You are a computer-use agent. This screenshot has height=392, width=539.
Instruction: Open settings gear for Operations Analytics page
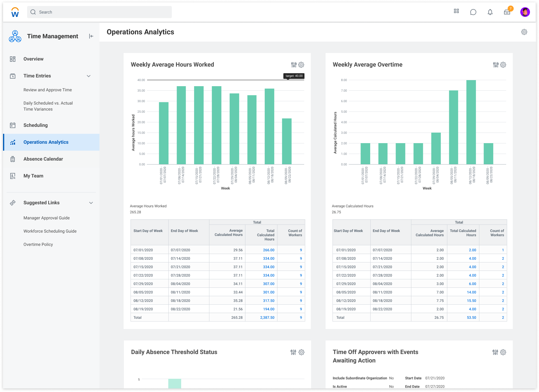(x=524, y=32)
